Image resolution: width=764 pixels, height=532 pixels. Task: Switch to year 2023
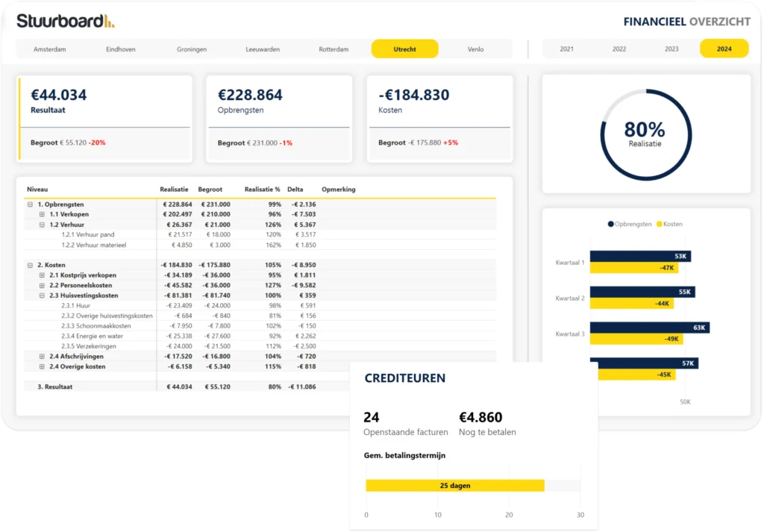click(671, 48)
